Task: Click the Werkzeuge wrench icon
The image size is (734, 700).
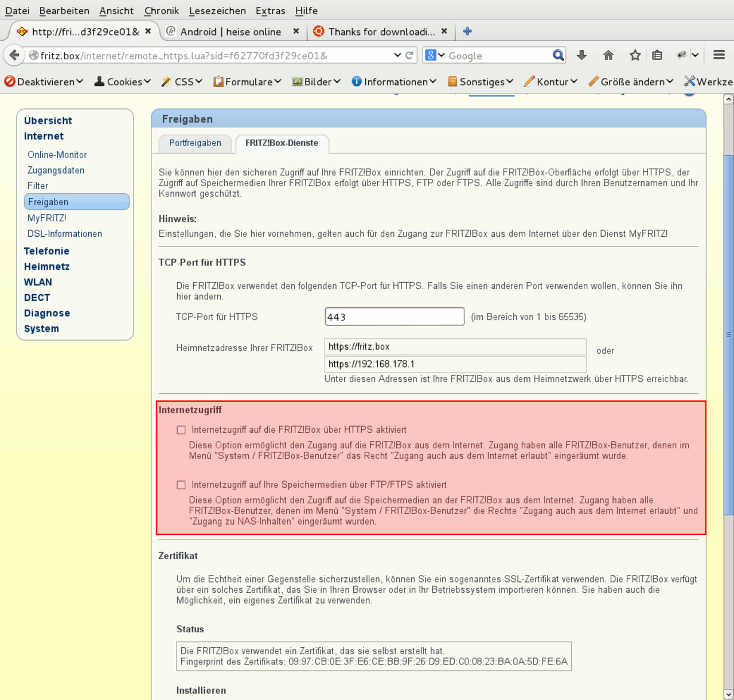Action: coord(689,81)
